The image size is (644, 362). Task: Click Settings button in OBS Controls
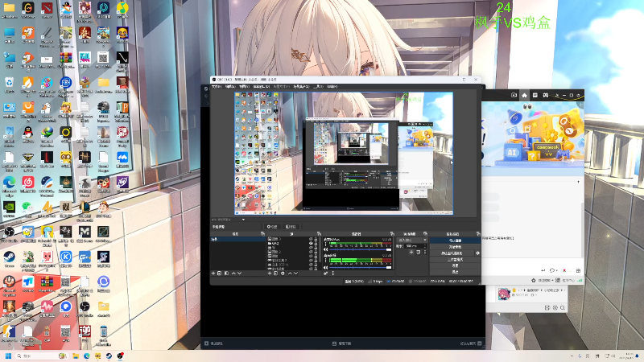(x=455, y=265)
